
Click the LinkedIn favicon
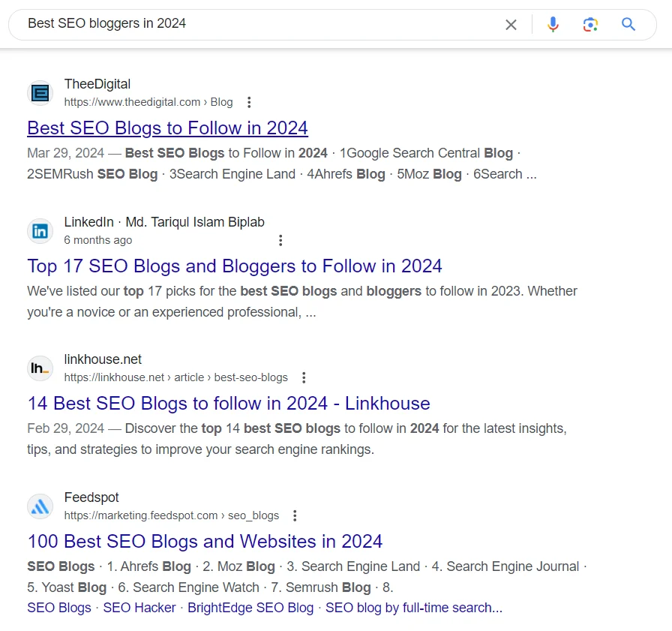click(x=40, y=231)
